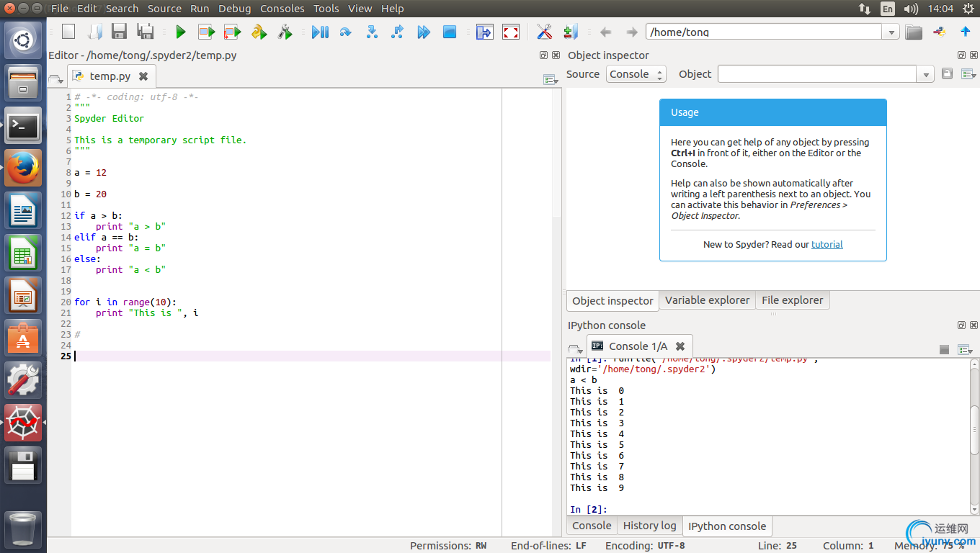
Task: Lock the Object inspector
Action: click(947, 73)
